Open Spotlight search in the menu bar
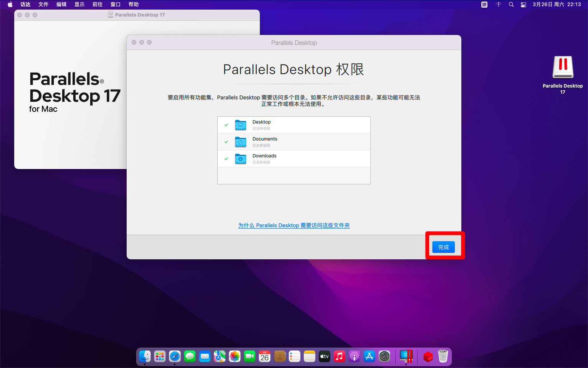Viewport: 588px width, 368px height. tap(511, 5)
